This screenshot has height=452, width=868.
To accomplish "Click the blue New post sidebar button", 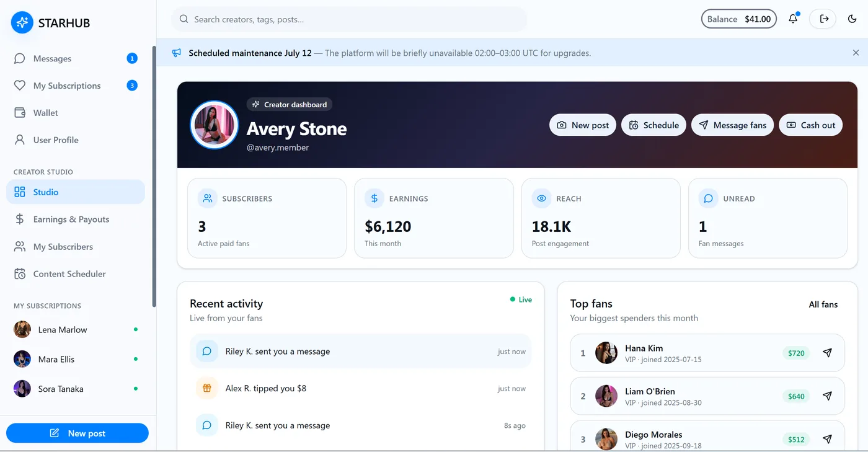I will (77, 433).
